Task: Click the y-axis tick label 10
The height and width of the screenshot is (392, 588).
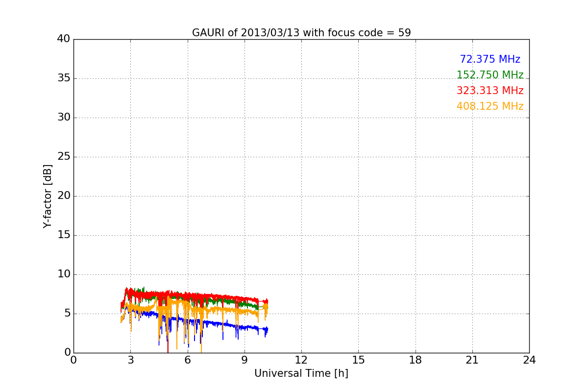Action: (64, 274)
